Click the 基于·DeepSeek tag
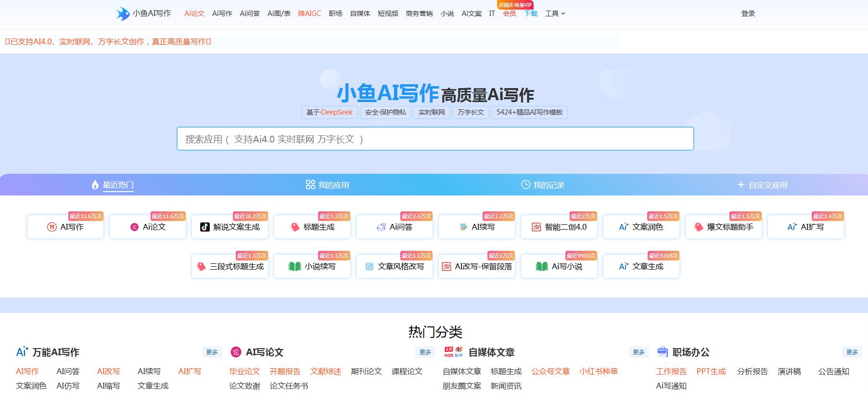Image resolution: width=868 pixels, height=415 pixels. coord(330,112)
